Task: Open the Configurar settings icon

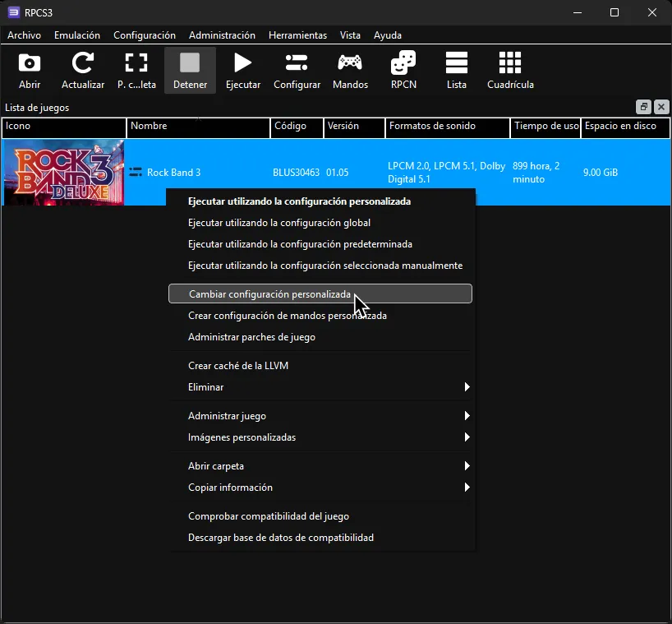Action: (296, 69)
